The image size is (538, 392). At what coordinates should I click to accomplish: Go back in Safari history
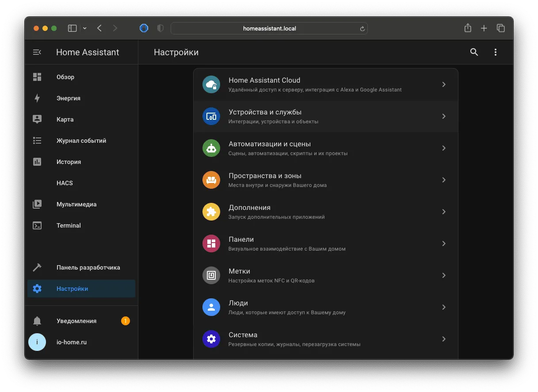click(99, 28)
